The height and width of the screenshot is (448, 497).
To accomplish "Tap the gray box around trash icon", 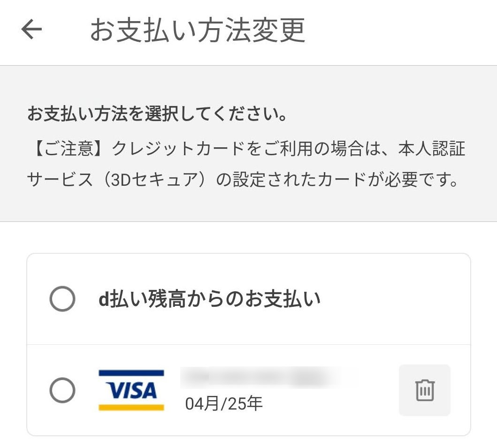I will (x=425, y=390).
